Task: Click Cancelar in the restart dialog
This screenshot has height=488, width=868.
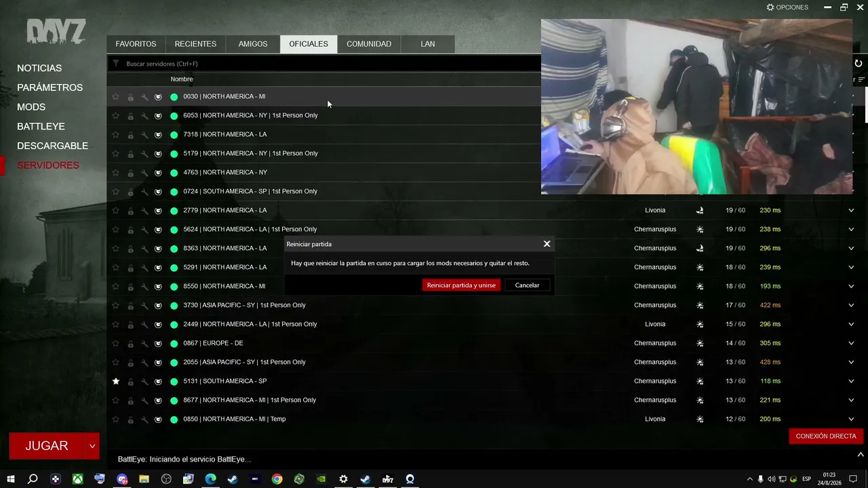Action: point(527,285)
